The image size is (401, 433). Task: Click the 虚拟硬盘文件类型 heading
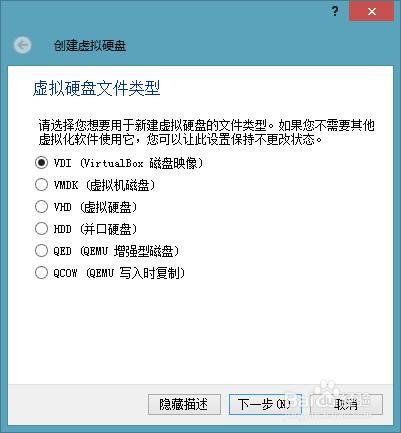pos(97,89)
